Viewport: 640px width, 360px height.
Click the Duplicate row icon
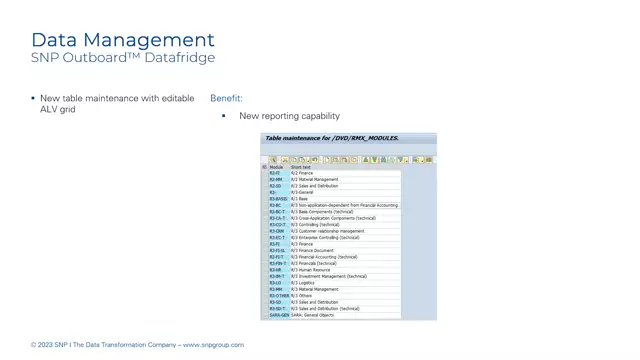coord(353,160)
